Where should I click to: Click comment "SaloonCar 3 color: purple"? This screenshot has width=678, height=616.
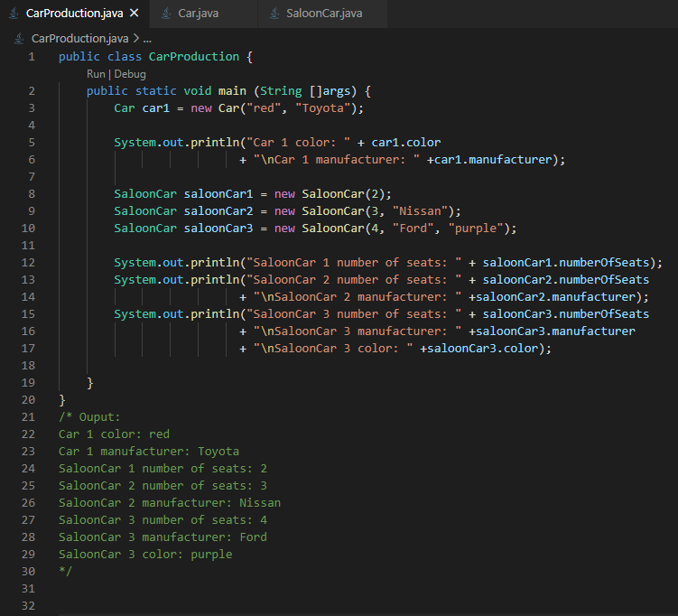coord(145,555)
